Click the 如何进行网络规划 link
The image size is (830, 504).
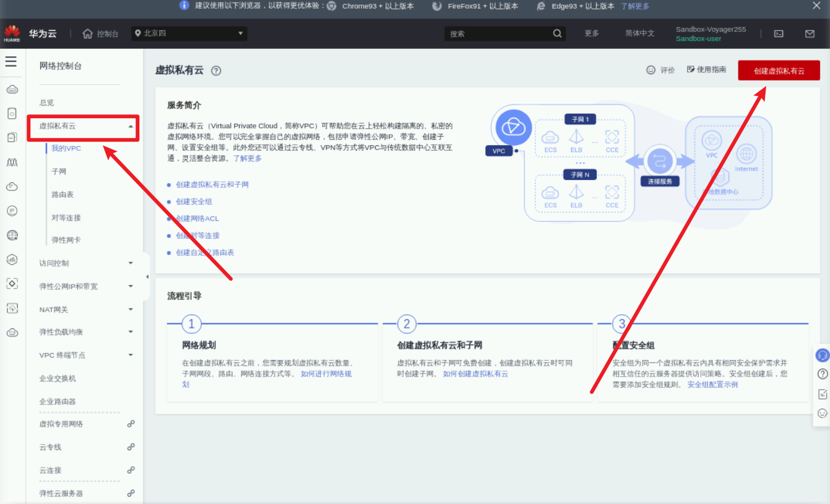pyautogui.click(x=326, y=374)
